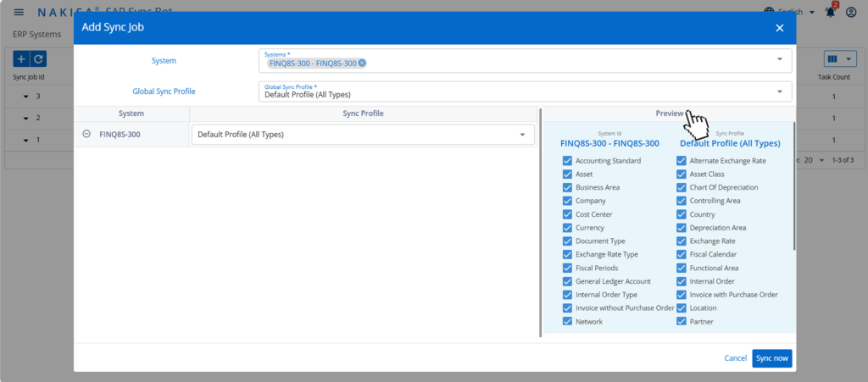Toggle the Partner checkbox
This screenshot has height=382, width=868.
[x=682, y=321]
